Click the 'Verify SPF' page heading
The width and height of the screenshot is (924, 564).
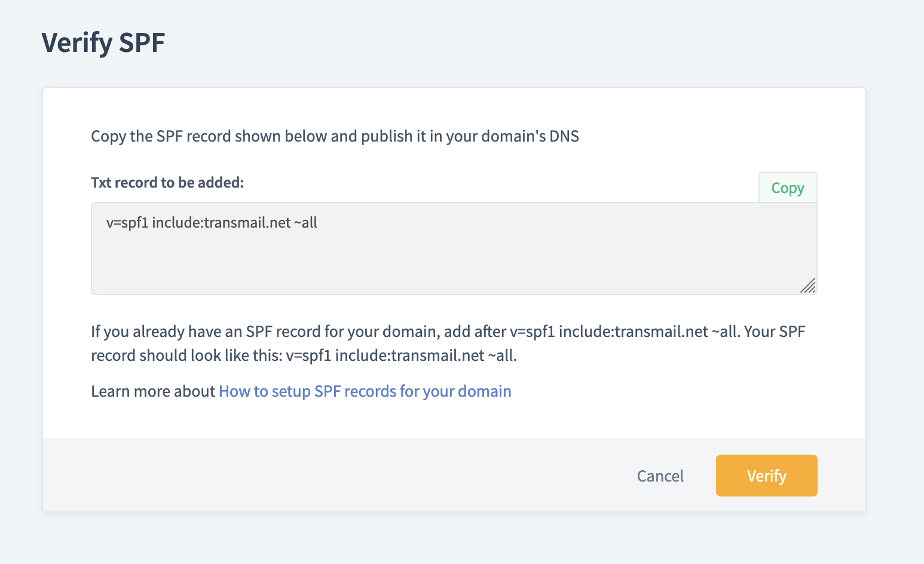103,43
